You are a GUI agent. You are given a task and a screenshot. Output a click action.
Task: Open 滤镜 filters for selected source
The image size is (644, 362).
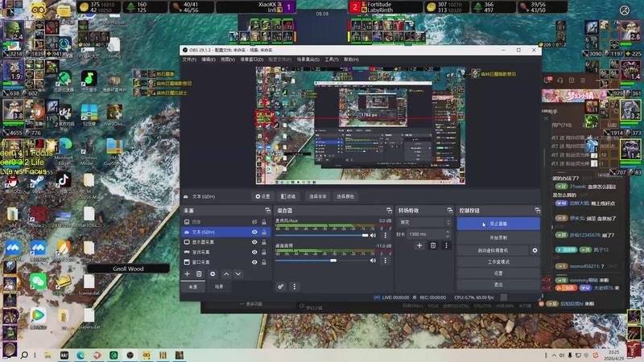click(288, 196)
